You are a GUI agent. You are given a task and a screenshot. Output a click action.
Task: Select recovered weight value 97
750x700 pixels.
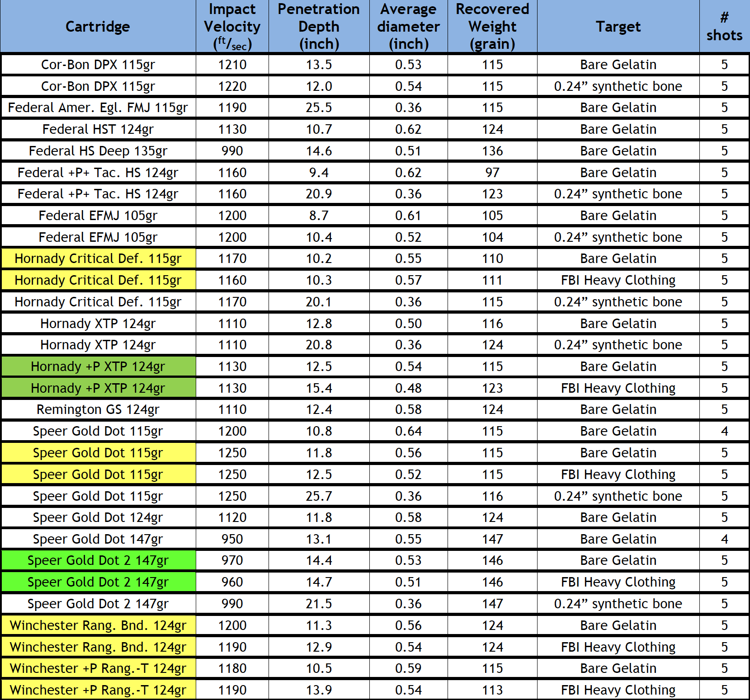click(x=492, y=173)
